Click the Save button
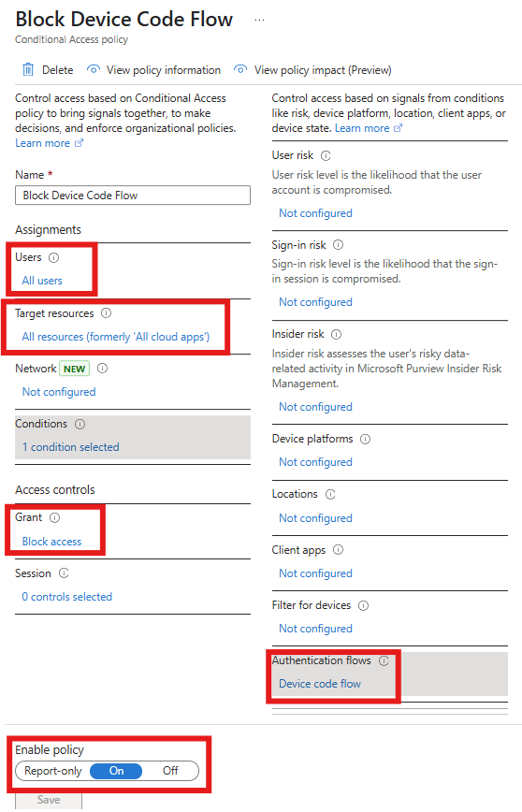This screenshot has width=522, height=812. pyautogui.click(x=49, y=800)
